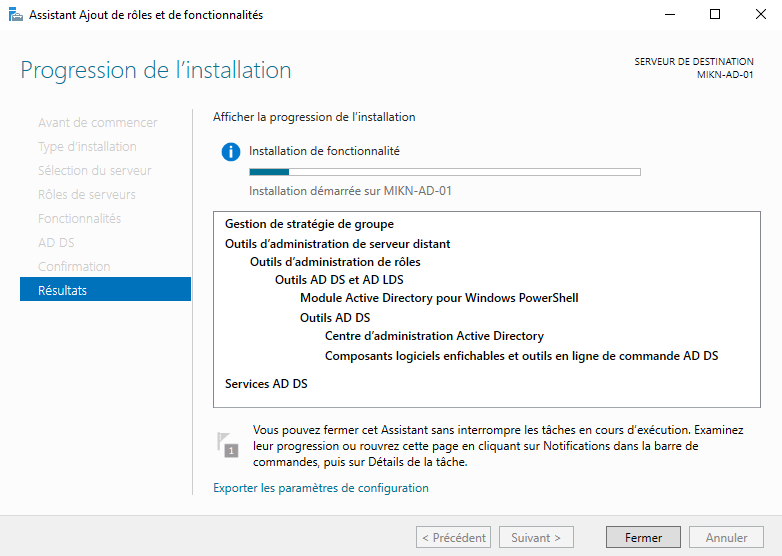This screenshot has height=556, width=782.
Task: Open Exporter les paramètres de configuration link
Action: point(321,488)
